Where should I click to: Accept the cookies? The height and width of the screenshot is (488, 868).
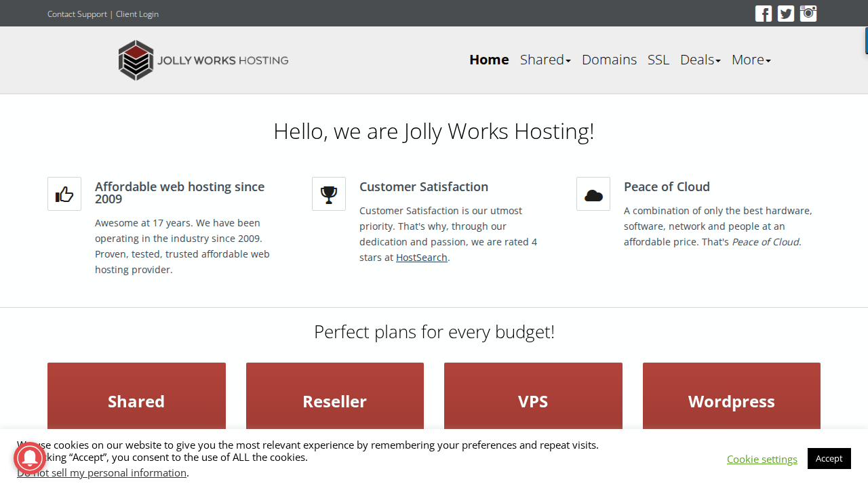point(829,458)
